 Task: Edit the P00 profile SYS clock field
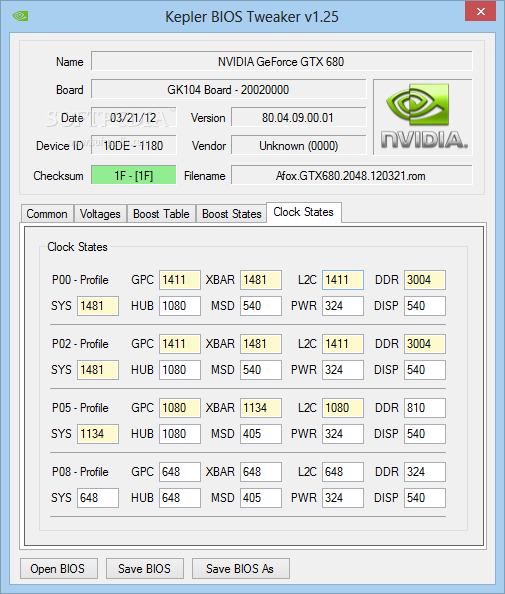point(98,306)
